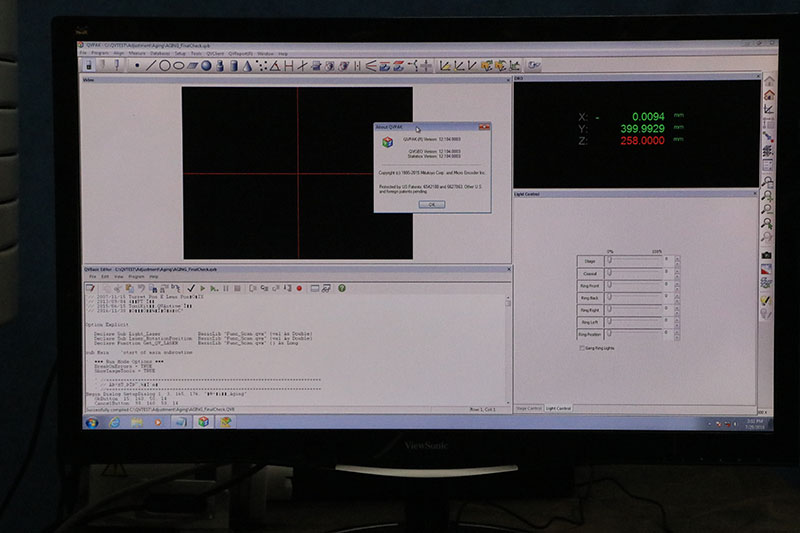Screen dimensions: 800x533
Task: Click the Z coordinate readout 258.0000
Action: pyautogui.click(x=642, y=141)
